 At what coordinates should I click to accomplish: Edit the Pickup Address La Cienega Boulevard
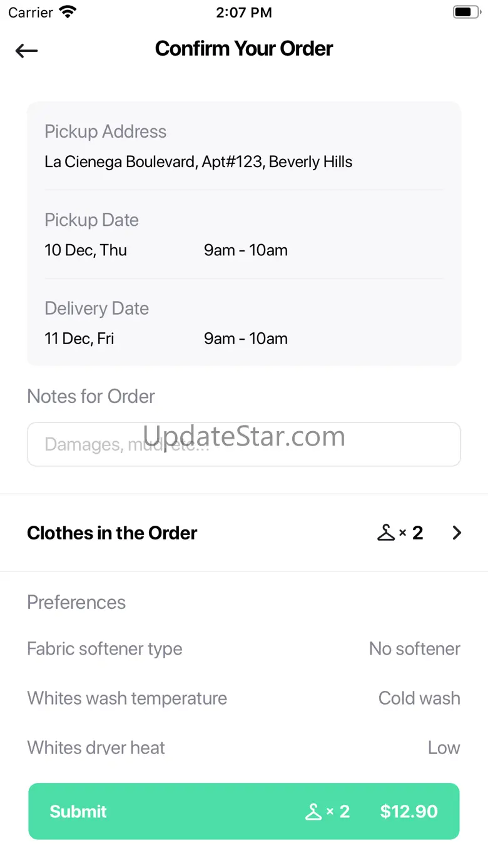click(198, 162)
